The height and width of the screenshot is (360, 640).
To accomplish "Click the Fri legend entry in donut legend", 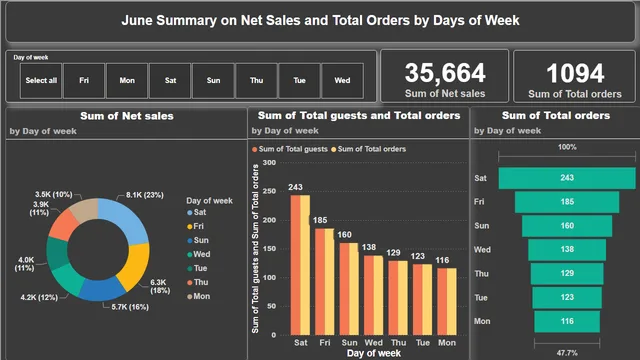I will coord(195,226).
